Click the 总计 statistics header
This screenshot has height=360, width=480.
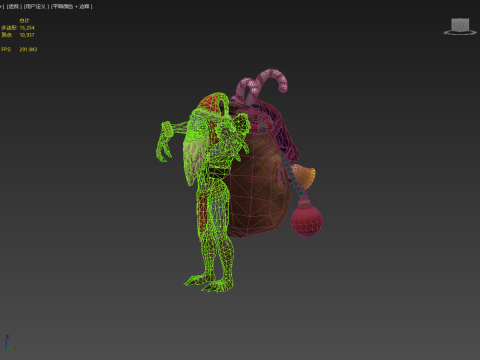coord(24,21)
